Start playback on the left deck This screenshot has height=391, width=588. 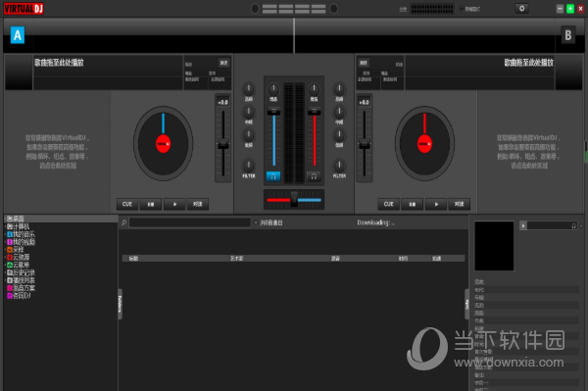(x=174, y=204)
